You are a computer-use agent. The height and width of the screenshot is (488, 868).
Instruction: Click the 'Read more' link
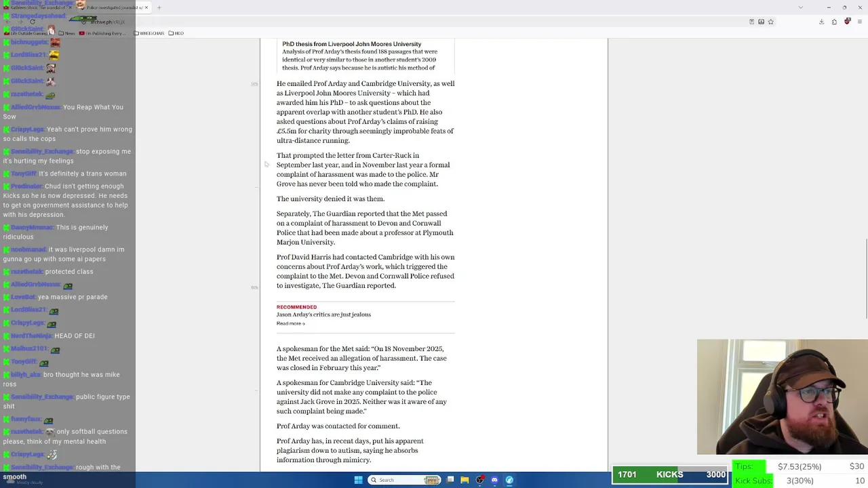290,323
